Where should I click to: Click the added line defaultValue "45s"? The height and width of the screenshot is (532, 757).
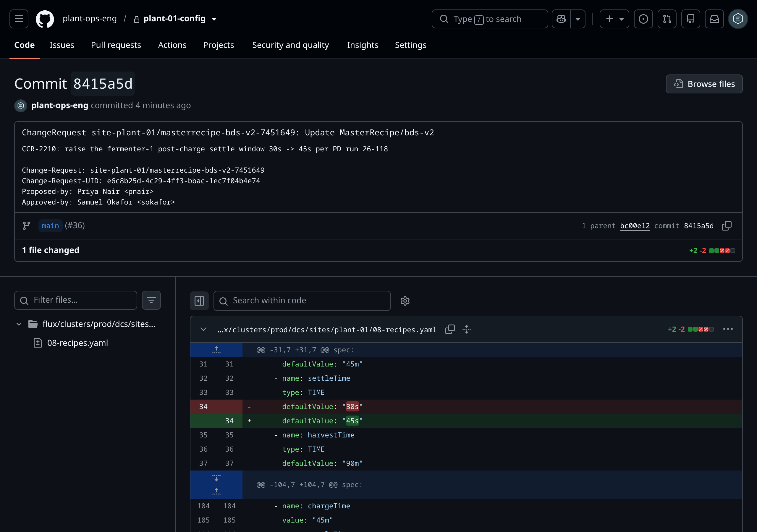tap(466, 421)
